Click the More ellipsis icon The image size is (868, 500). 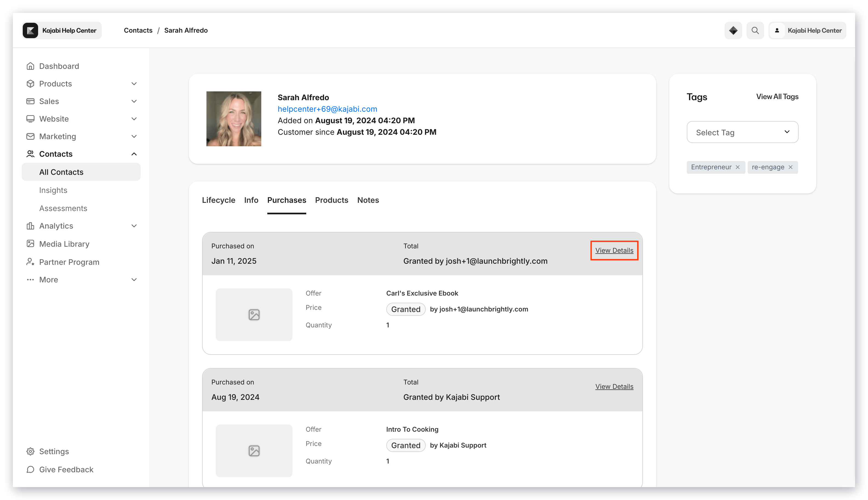(x=30, y=280)
